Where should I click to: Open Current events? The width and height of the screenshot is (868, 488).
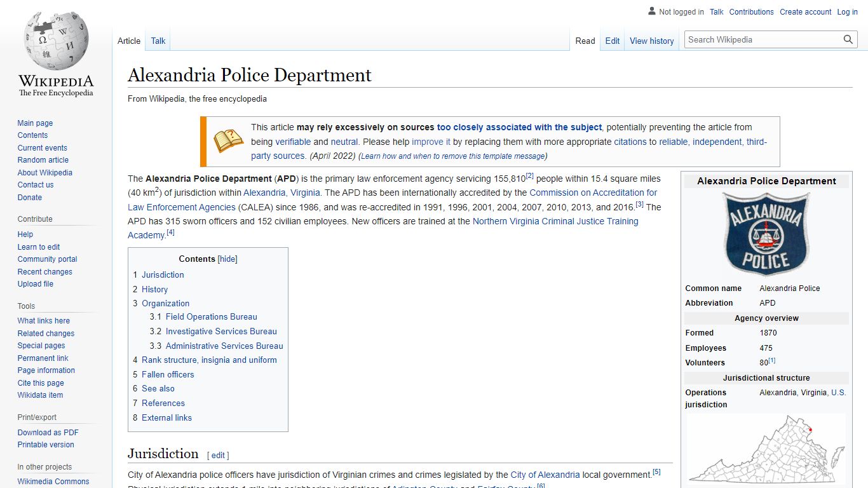pyautogui.click(x=42, y=148)
